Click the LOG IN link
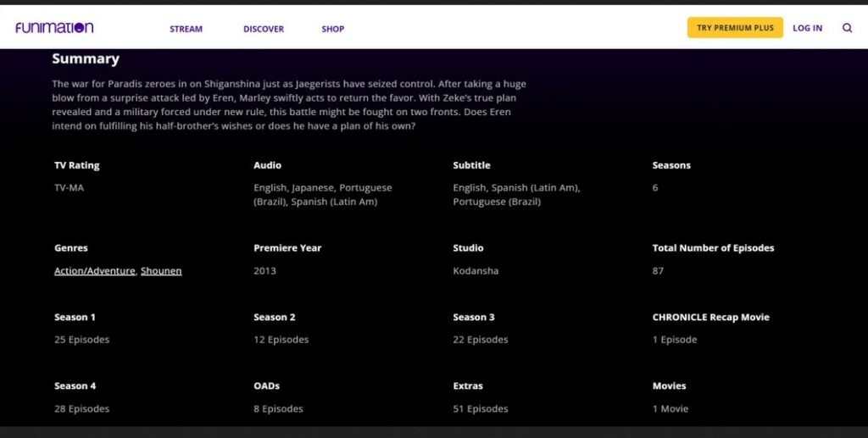 pos(807,28)
